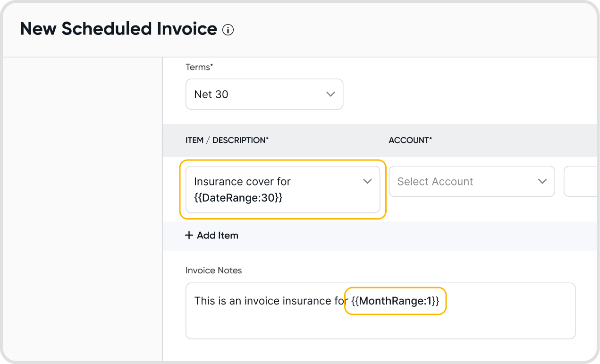
Task: Click the {{MonthRange:1}} placeholder in the notes
Action: tap(395, 301)
